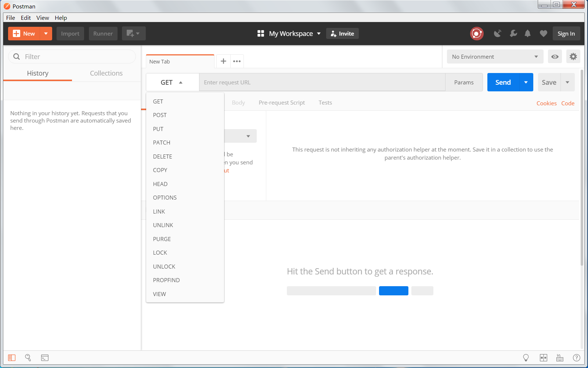Open the tab options ellipsis menu
The height and width of the screenshot is (368, 588).
coord(237,61)
